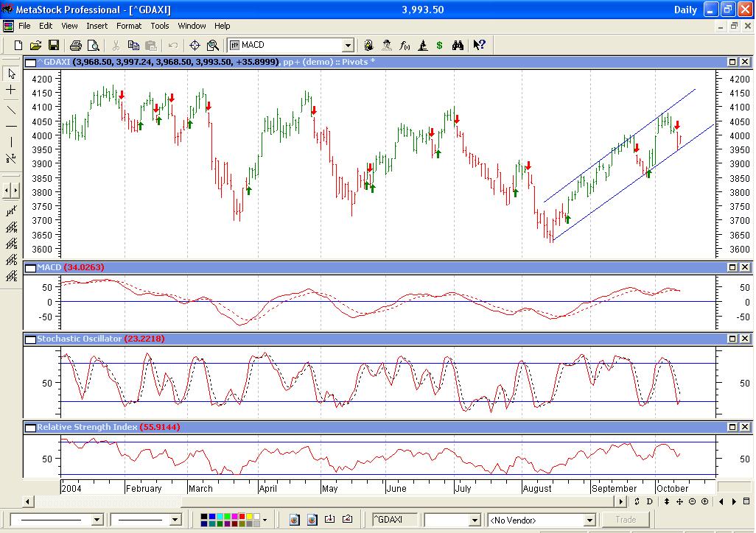Close the Relative Strength Index inner window

(745, 427)
